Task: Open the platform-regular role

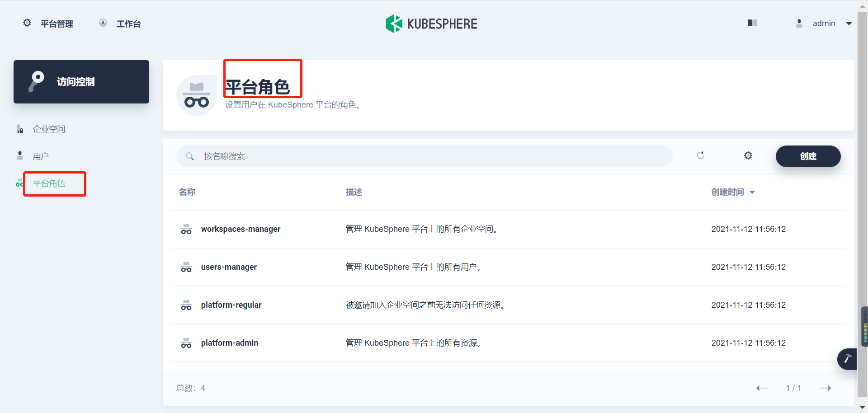Action: pos(231,305)
